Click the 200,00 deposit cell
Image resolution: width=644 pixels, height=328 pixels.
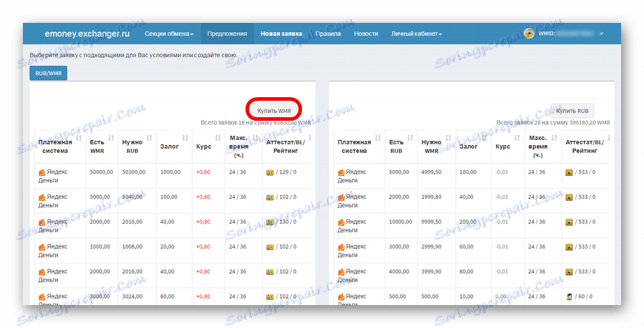pos(468,222)
